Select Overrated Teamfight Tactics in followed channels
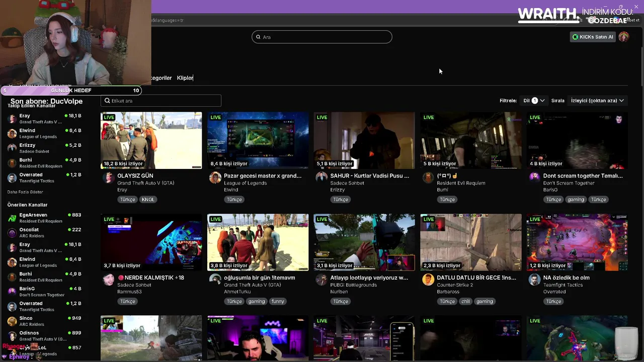The width and height of the screenshot is (644, 362). click(x=44, y=177)
